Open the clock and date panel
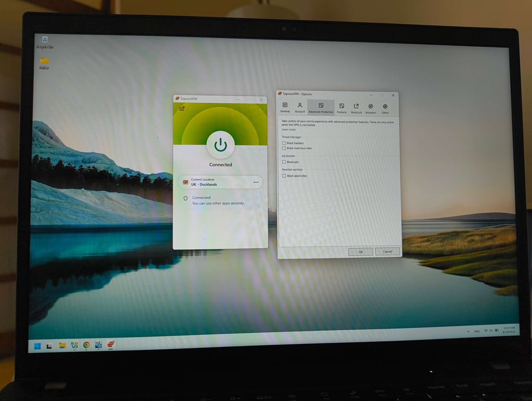Image resolution: width=532 pixels, height=401 pixels. 509,330
